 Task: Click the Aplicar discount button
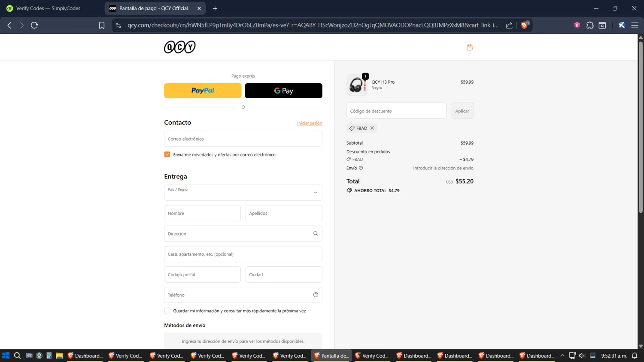tap(462, 111)
